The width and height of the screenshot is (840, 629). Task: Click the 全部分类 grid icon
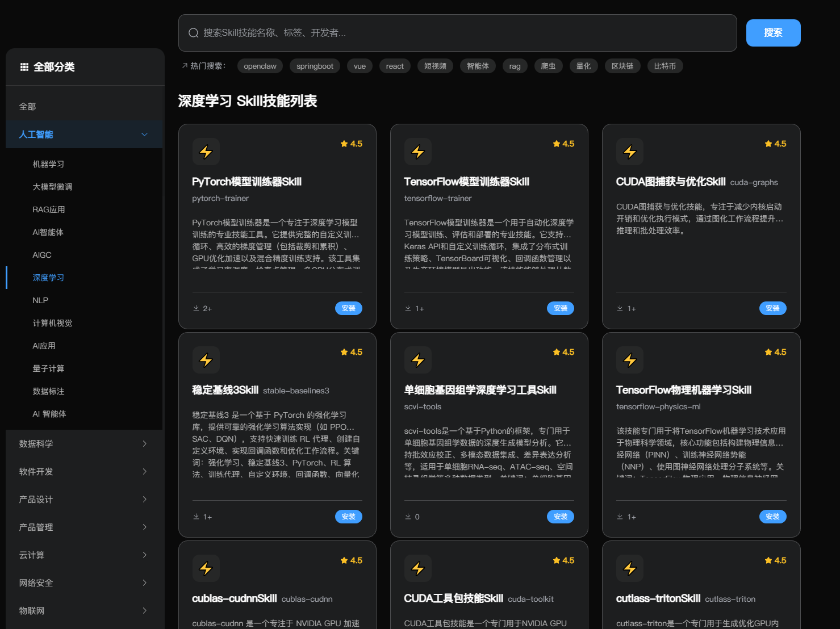coord(24,66)
